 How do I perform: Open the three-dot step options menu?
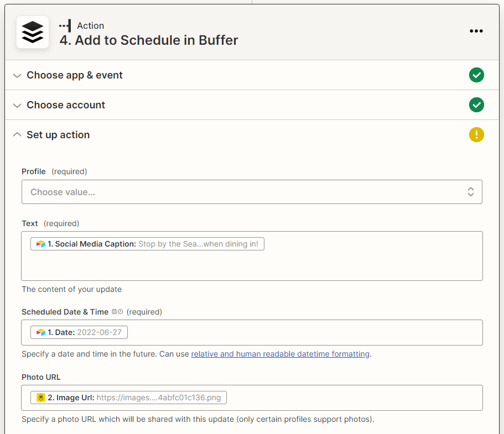point(476,31)
